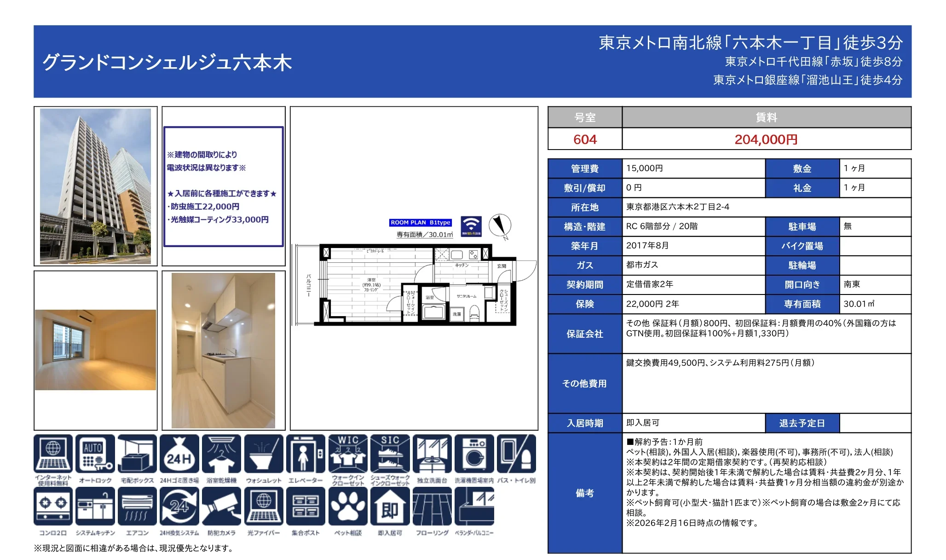Expand the 保証会社 guarantor company row
The image size is (946, 560).
click(584, 335)
